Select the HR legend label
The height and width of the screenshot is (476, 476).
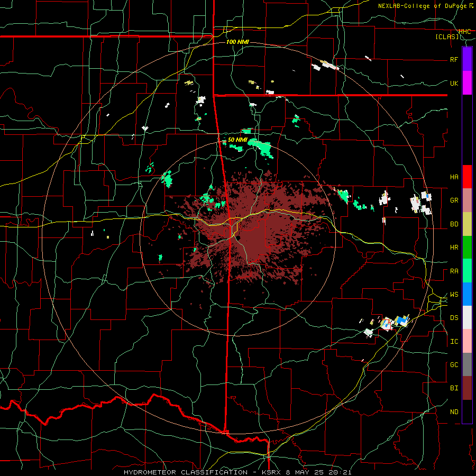[x=454, y=248]
